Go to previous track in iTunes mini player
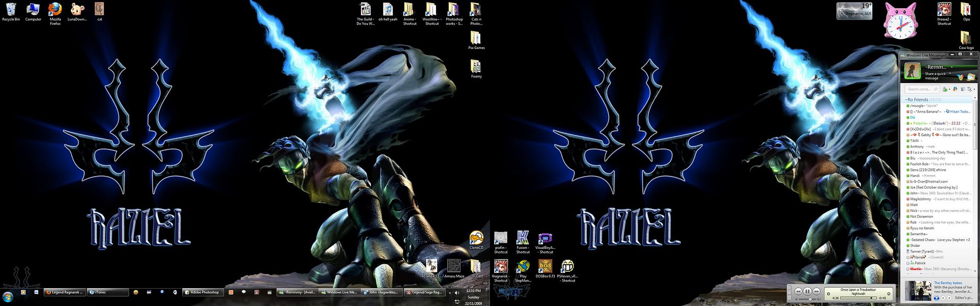Image resolution: width=980 pixels, height=306 pixels. pos(798,291)
